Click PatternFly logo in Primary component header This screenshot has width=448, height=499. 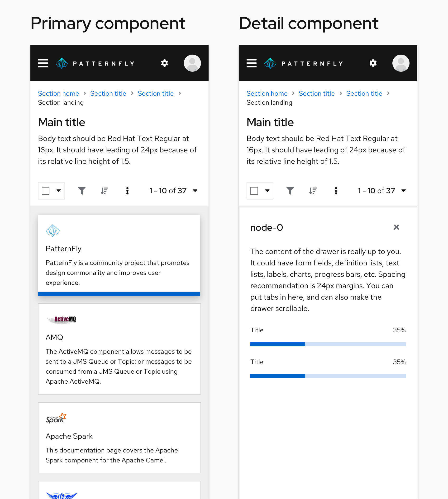coord(95,63)
